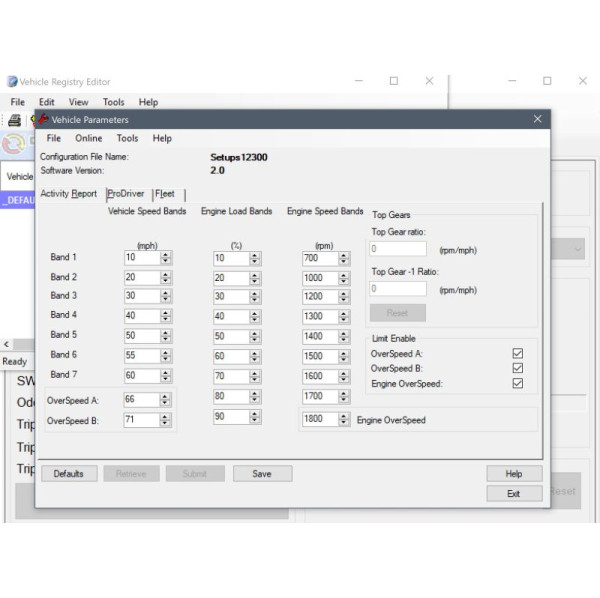Click the circular refresh arrows icon
The width and height of the screenshot is (600, 598).
click(14, 142)
